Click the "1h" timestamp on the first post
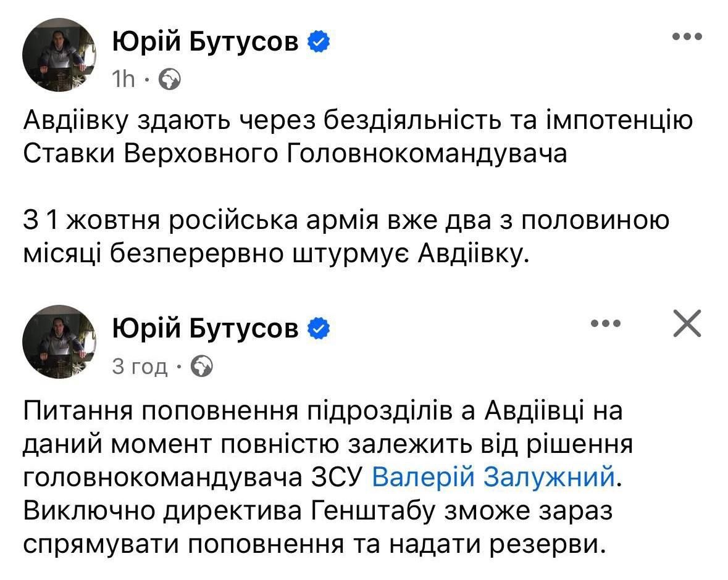 pos(123,79)
